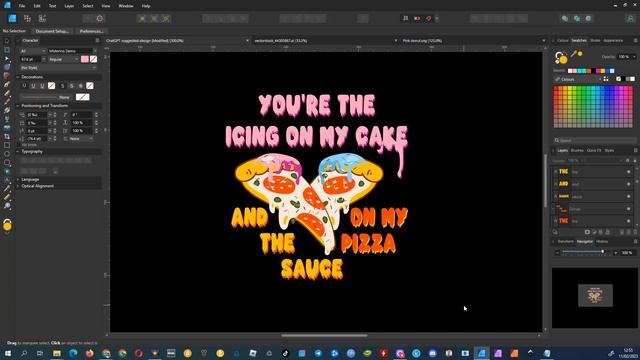Select the Ellipse shape tool

click(7, 153)
